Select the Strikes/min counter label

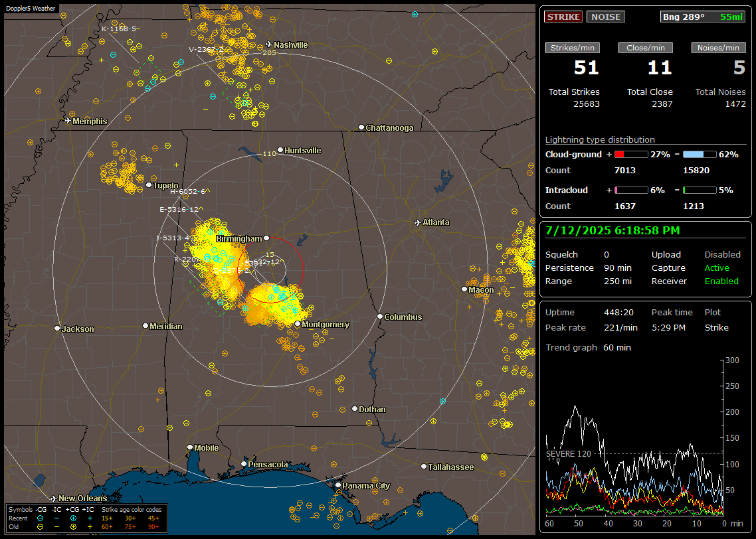[573, 48]
